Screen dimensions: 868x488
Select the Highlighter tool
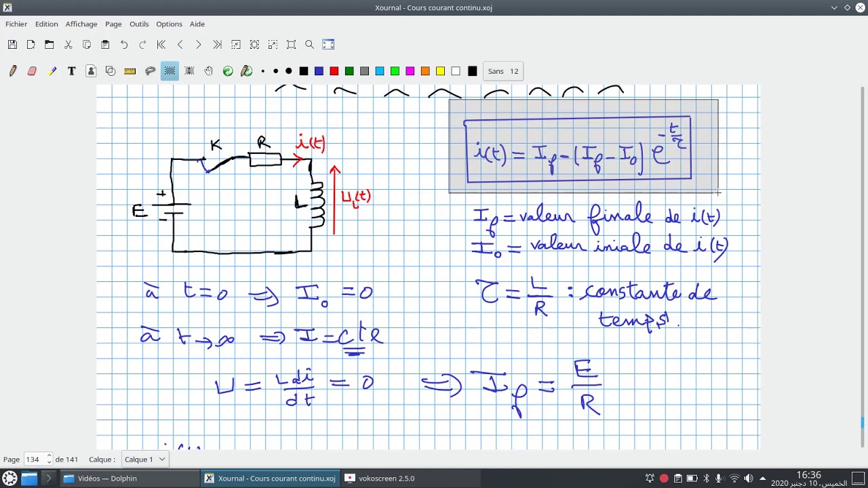[52, 71]
